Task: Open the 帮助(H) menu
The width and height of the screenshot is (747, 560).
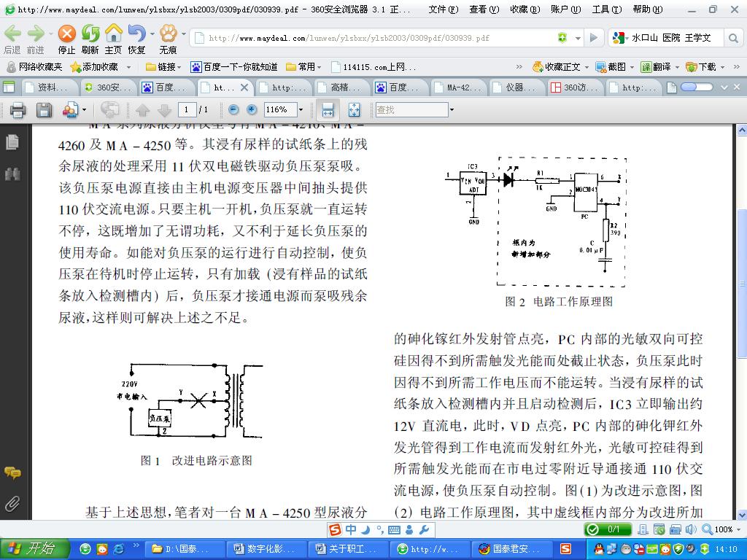Action: [x=648, y=9]
